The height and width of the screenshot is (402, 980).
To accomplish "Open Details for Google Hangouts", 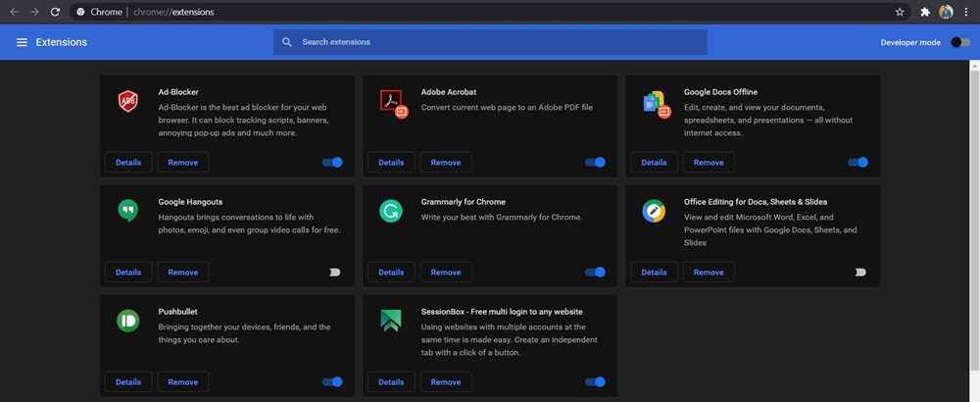I will coord(128,273).
